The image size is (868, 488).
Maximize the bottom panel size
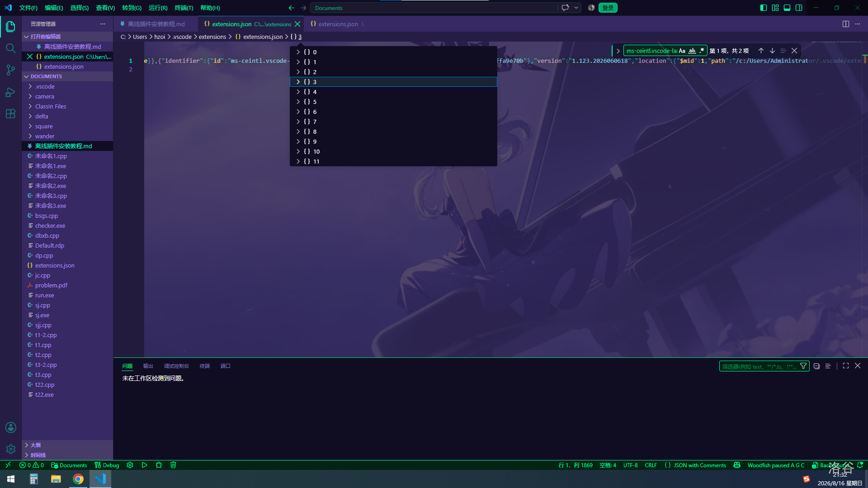(x=846, y=366)
